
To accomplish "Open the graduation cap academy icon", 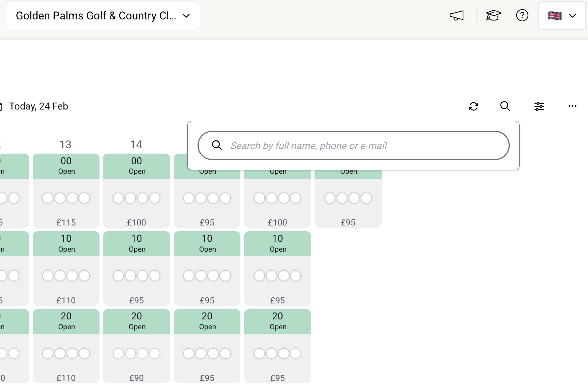I will coord(493,16).
